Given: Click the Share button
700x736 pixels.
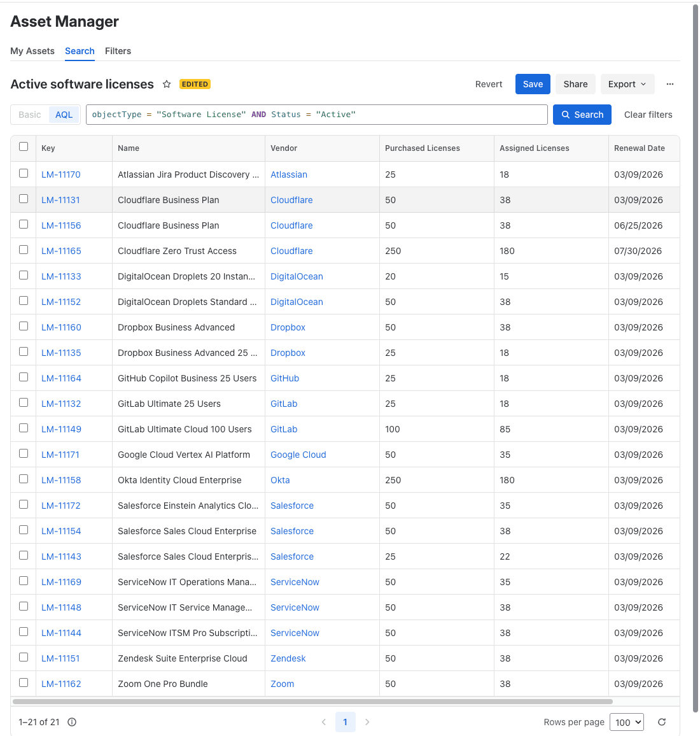Looking at the screenshot, I should tap(575, 84).
